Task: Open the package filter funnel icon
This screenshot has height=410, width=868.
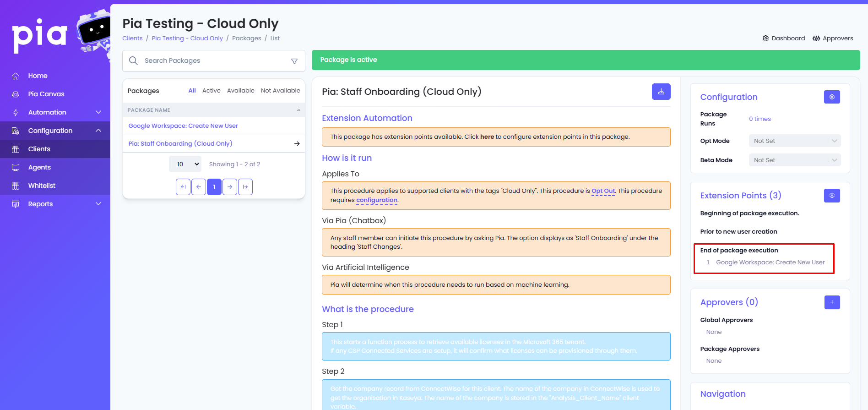Action: pos(294,61)
